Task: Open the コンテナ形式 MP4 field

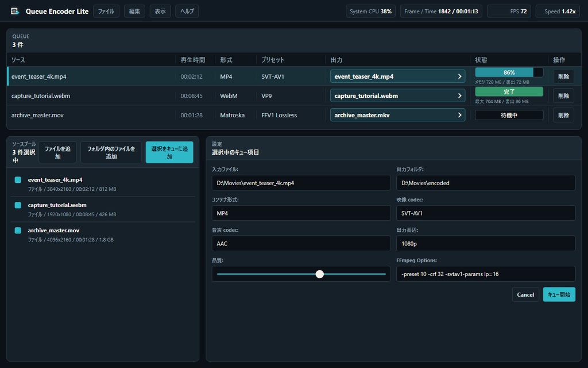Action: pos(301,213)
